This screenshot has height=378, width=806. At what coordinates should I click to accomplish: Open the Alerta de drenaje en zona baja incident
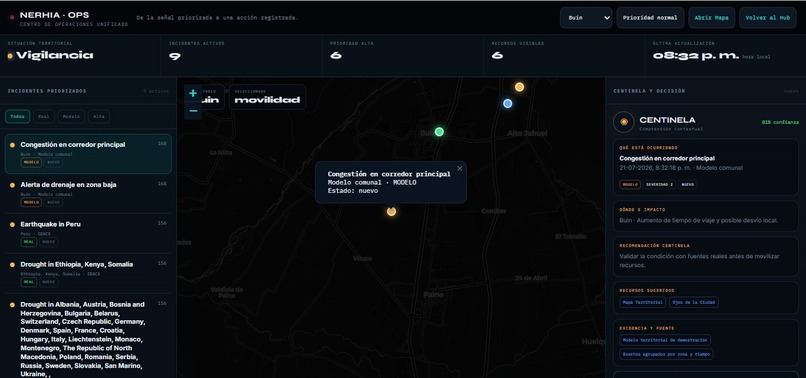88,193
